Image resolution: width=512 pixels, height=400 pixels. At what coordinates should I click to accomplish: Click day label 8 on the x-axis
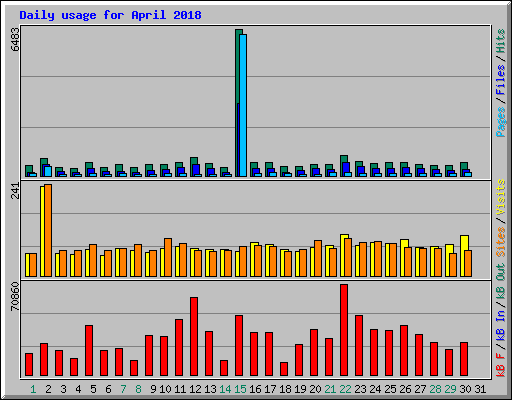pyautogui.click(x=138, y=389)
